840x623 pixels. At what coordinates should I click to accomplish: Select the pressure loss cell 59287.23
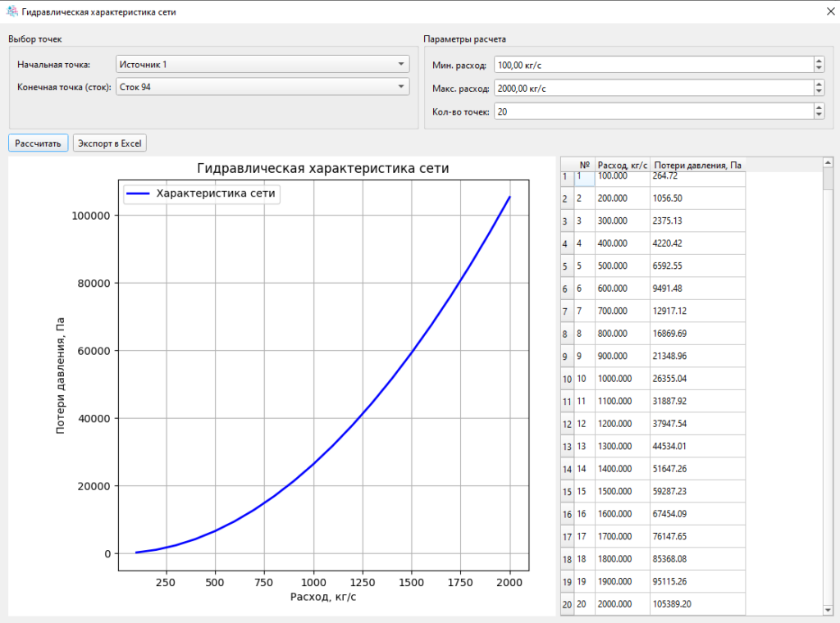697,491
